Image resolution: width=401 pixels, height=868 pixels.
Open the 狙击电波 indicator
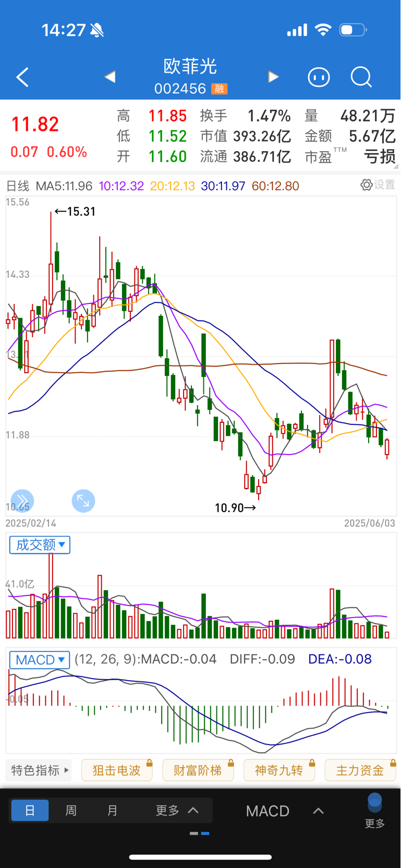pos(117,770)
